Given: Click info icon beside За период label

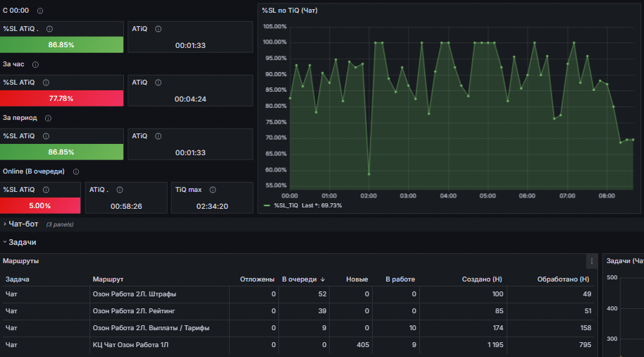Looking at the screenshot, I should [48, 119].
